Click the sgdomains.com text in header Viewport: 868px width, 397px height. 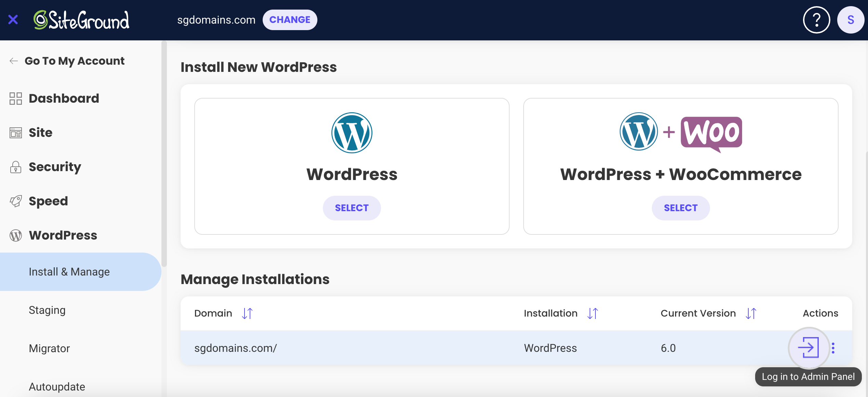point(216,20)
